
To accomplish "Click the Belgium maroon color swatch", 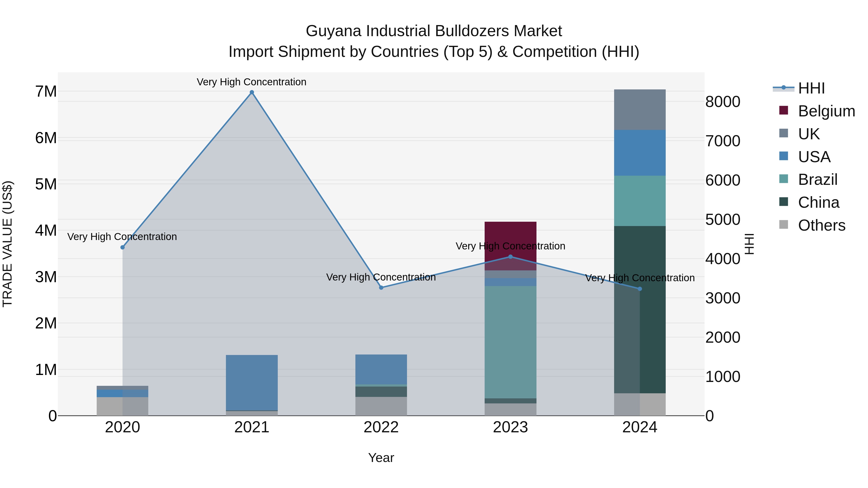I will pyautogui.click(x=784, y=110).
